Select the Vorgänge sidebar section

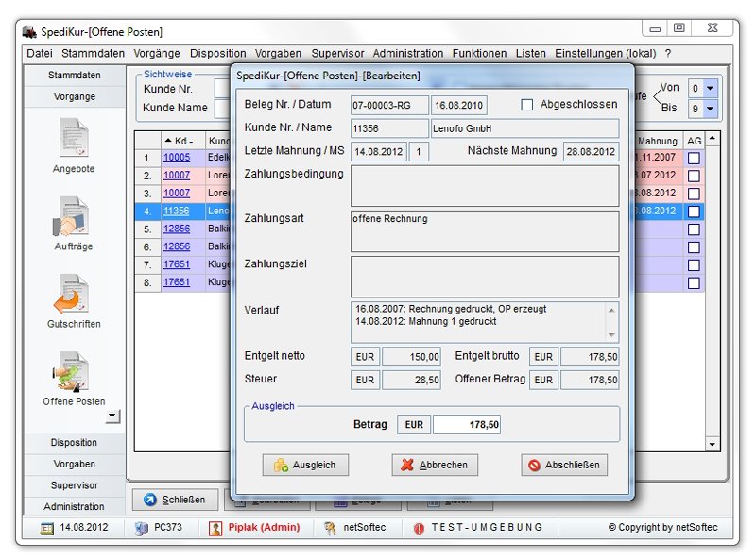[x=75, y=96]
